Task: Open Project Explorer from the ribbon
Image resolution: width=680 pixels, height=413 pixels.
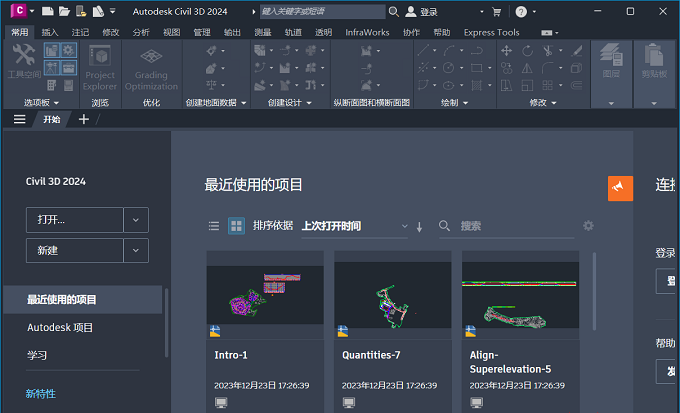Action: point(100,68)
